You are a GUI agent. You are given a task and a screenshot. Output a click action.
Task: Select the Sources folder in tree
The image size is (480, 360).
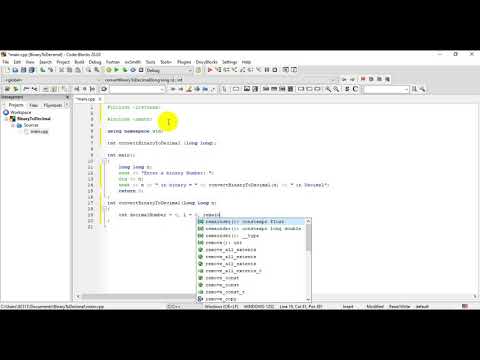tap(31, 125)
